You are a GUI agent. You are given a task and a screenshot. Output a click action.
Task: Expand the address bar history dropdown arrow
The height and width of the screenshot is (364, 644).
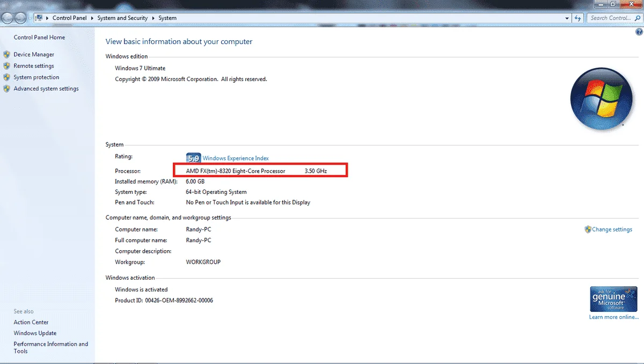568,18
